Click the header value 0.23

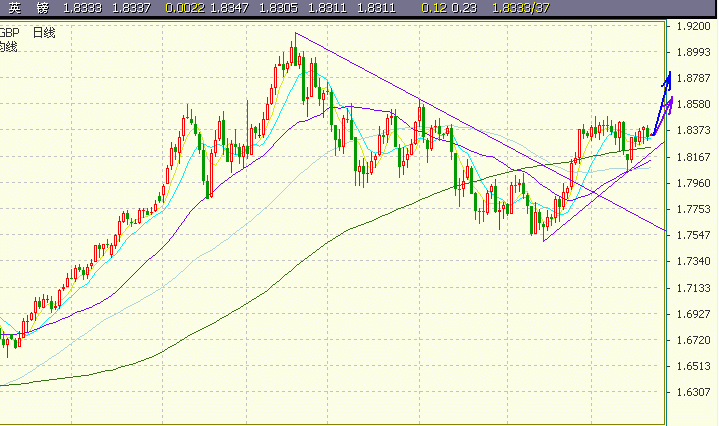pos(464,8)
